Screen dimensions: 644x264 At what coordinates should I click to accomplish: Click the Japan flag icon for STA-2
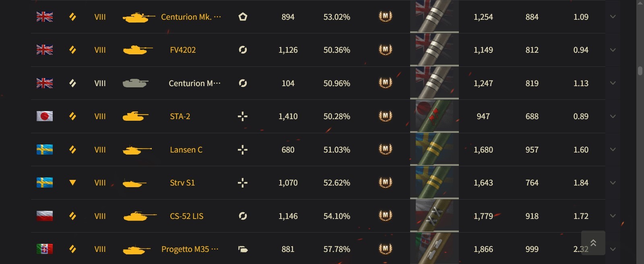pos(45,116)
